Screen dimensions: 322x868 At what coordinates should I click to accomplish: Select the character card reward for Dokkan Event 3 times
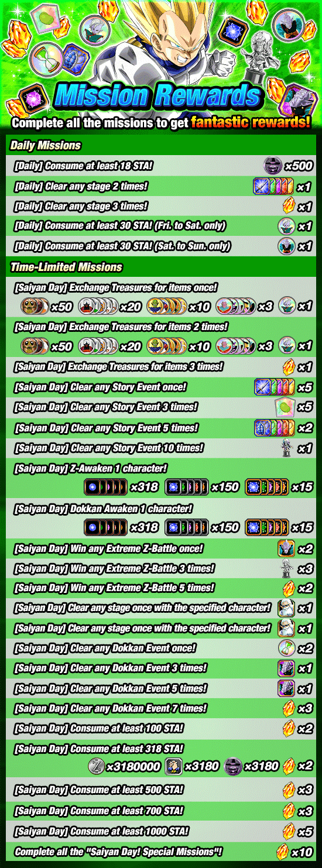pyautogui.click(x=285, y=668)
